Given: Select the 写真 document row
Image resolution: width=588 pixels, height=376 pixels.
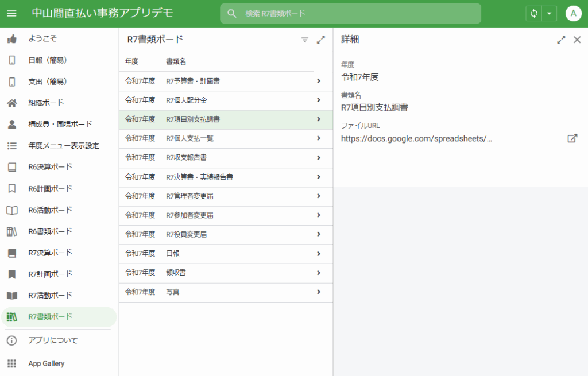Looking at the screenshot, I should 226,292.
